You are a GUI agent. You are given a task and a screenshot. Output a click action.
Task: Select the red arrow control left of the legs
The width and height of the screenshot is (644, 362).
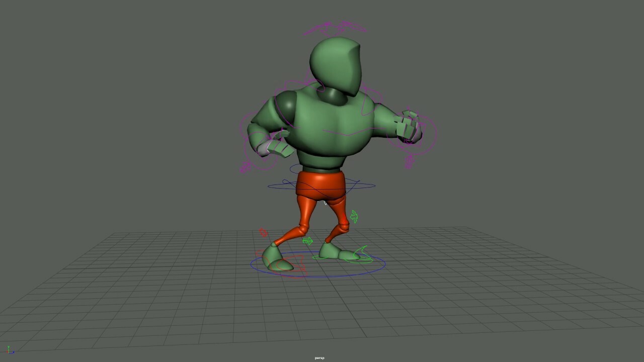point(263,232)
